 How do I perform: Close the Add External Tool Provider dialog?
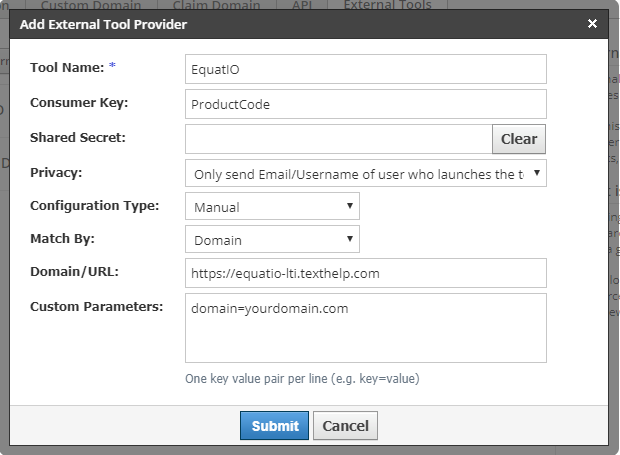point(592,23)
